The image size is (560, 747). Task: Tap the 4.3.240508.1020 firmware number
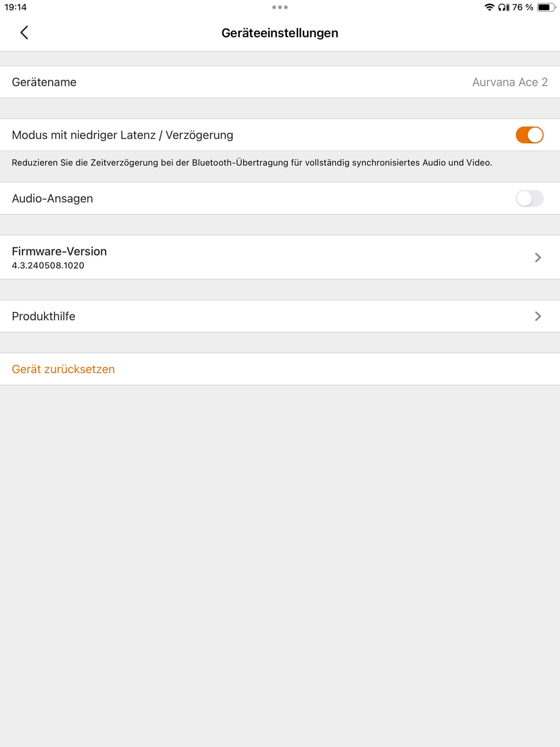pos(48,266)
